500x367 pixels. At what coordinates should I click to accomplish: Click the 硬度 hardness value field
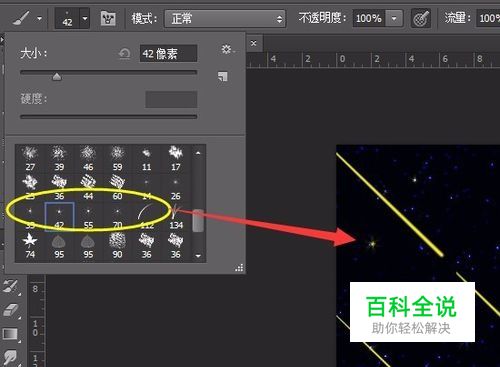[x=171, y=99]
